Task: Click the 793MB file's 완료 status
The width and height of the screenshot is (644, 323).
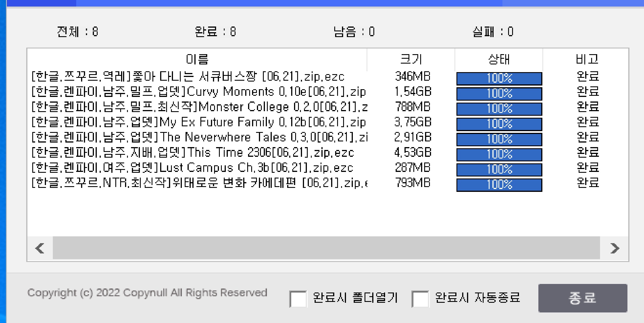Action: [x=587, y=183]
